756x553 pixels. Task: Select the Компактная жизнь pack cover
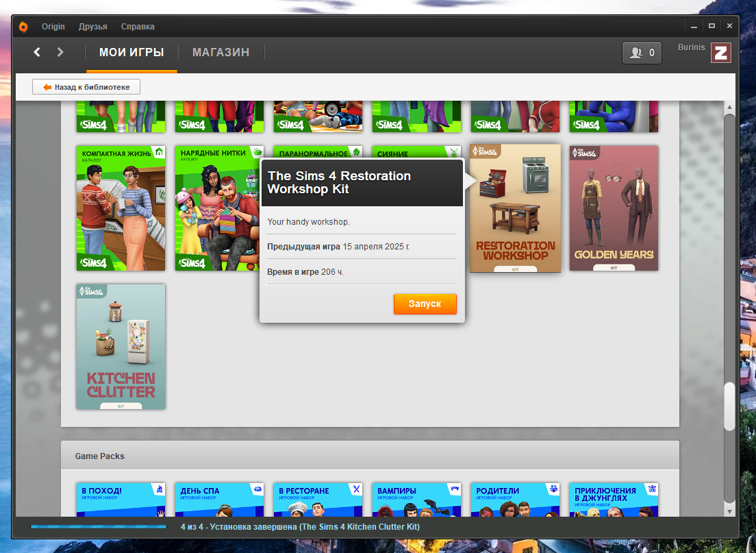pos(121,208)
